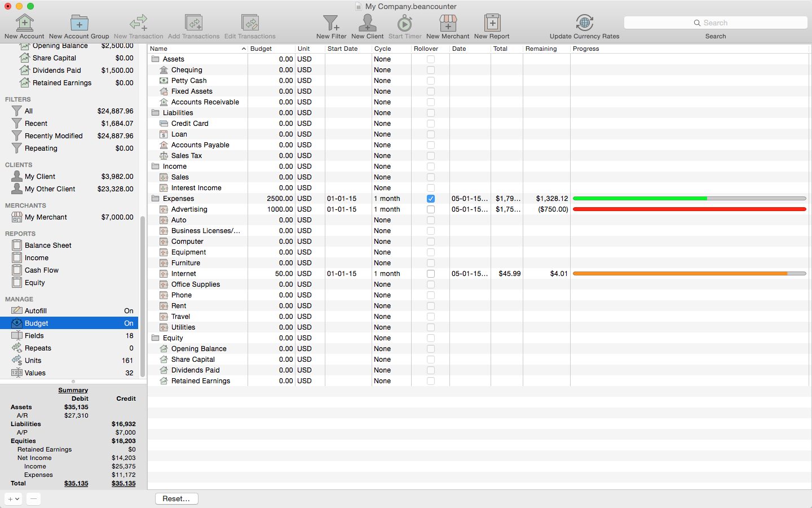This screenshot has height=508, width=812.
Task: Open Start Date for Internet row
Action: [x=348, y=274]
